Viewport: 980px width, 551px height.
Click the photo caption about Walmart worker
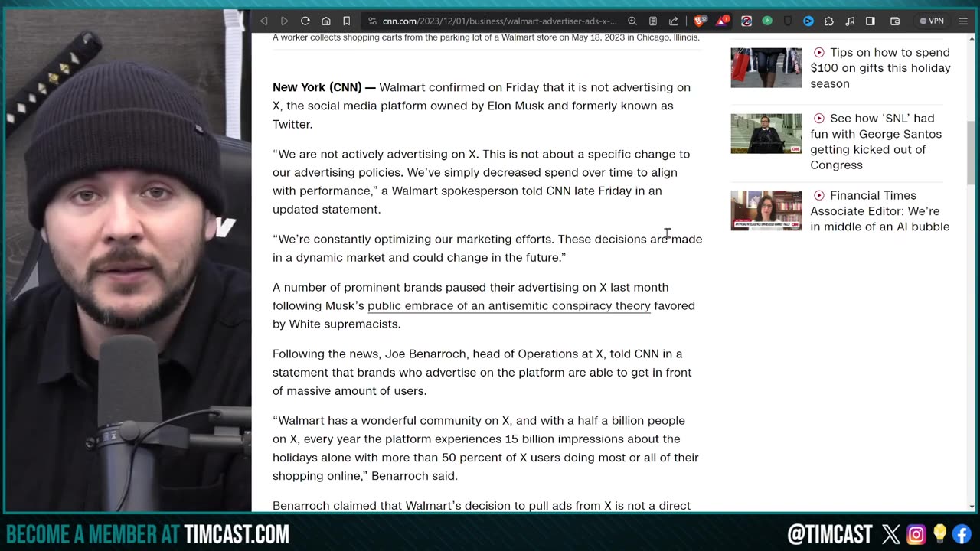click(486, 37)
